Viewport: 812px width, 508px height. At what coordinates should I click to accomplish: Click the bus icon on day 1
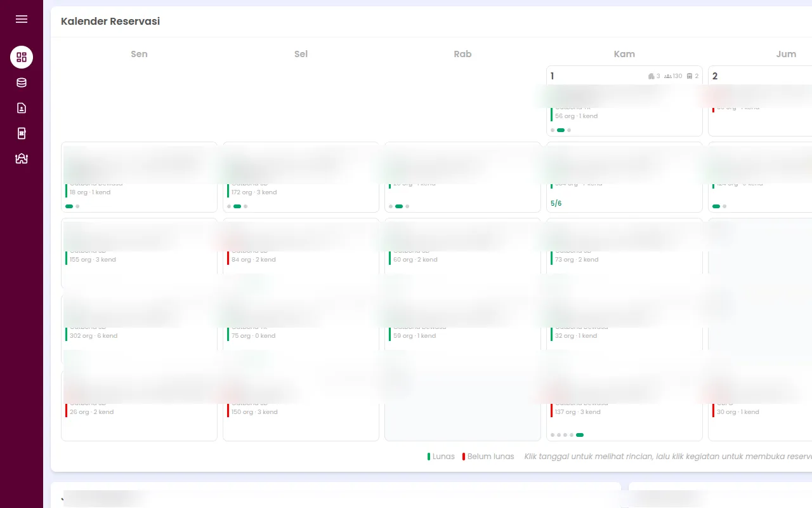click(x=690, y=76)
